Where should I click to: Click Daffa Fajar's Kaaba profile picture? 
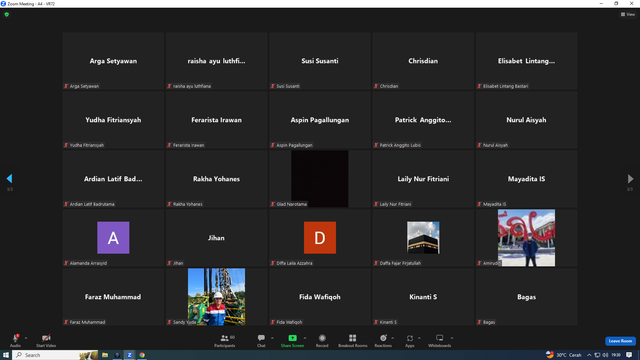[x=423, y=238]
